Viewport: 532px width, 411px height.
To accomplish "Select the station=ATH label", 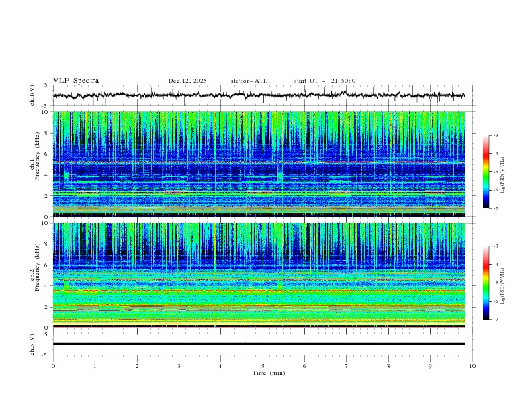I will (x=249, y=81).
